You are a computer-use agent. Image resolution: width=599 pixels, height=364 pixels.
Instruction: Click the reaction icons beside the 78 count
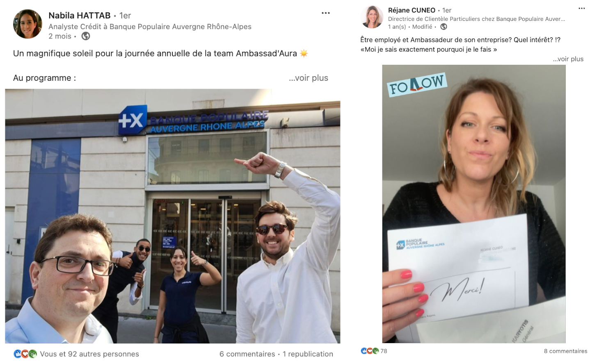click(370, 351)
